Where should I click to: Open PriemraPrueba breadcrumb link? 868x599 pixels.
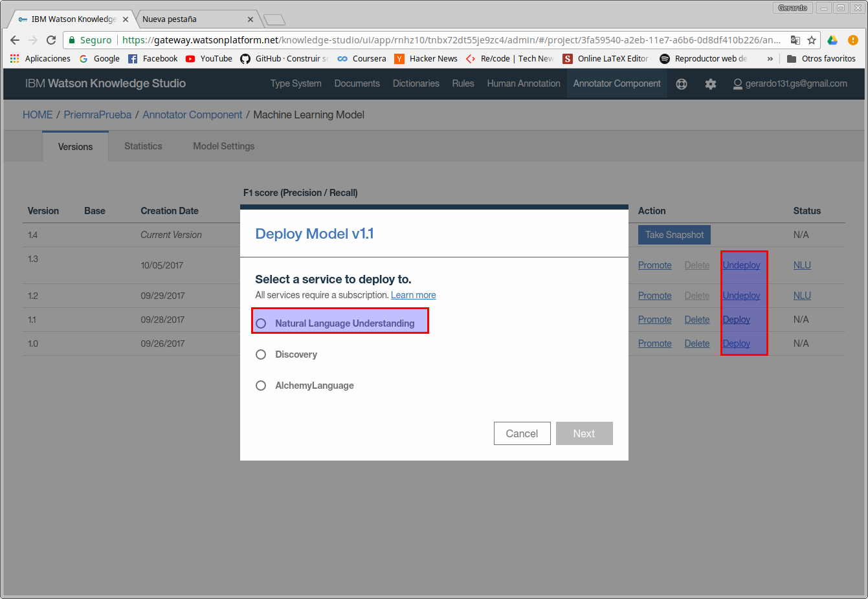pos(97,114)
